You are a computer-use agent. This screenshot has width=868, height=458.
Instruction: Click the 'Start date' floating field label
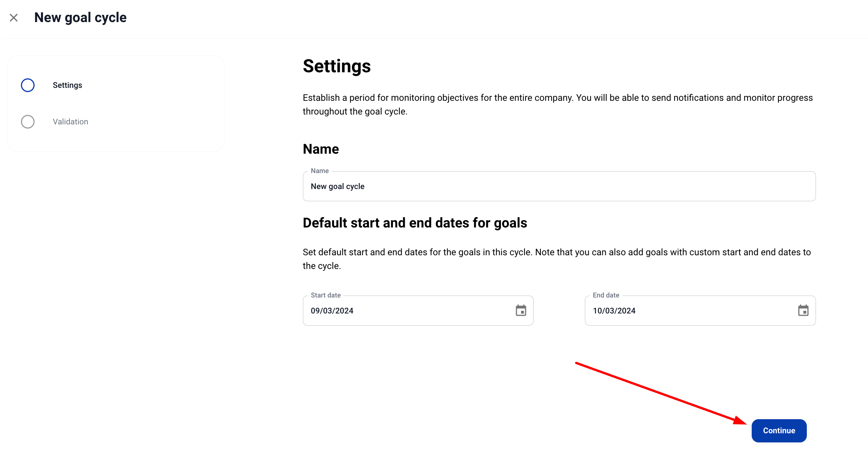tap(326, 295)
